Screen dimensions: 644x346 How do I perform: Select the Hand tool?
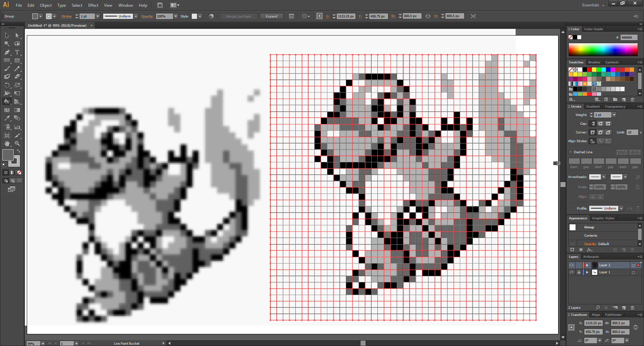(x=7, y=143)
